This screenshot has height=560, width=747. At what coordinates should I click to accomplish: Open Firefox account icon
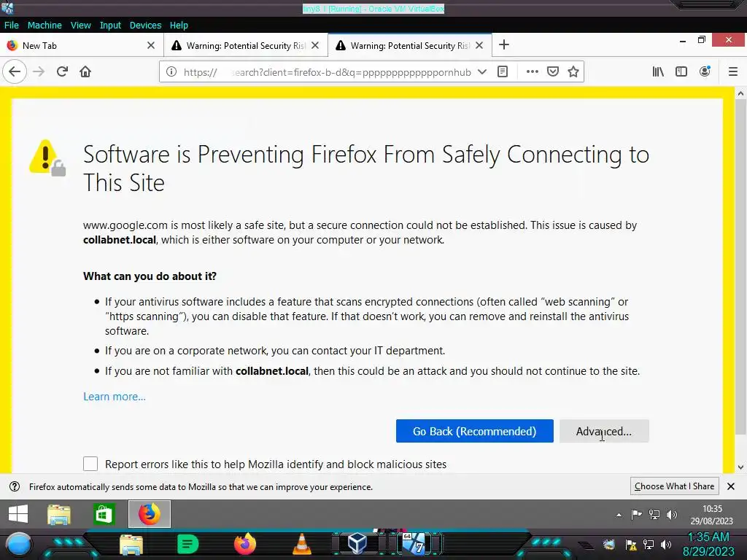pyautogui.click(x=705, y=72)
